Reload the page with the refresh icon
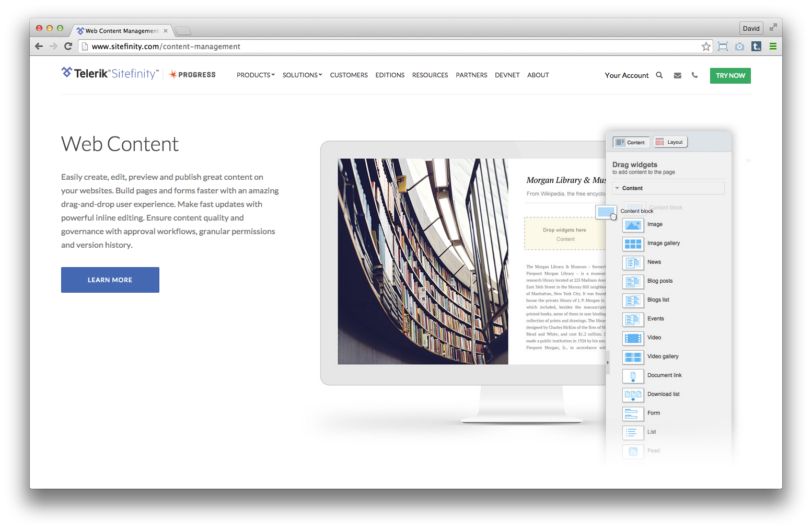This screenshot has width=812, height=530. 68,47
